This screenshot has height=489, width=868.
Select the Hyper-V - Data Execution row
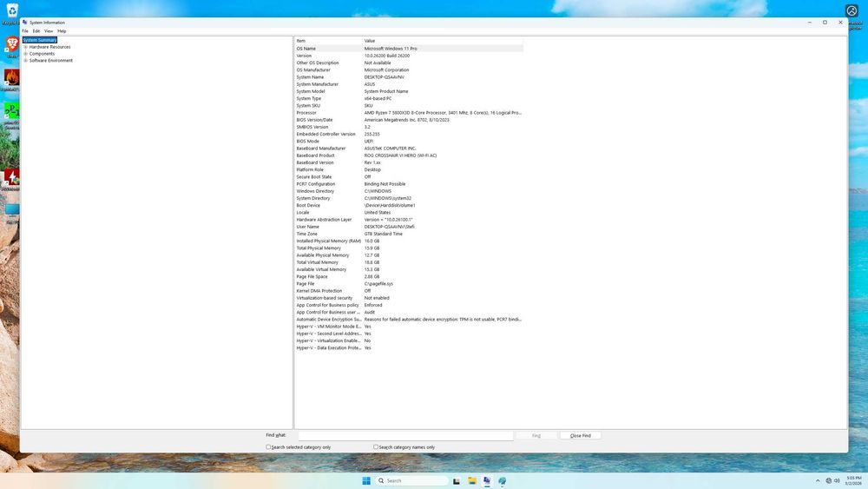point(409,347)
